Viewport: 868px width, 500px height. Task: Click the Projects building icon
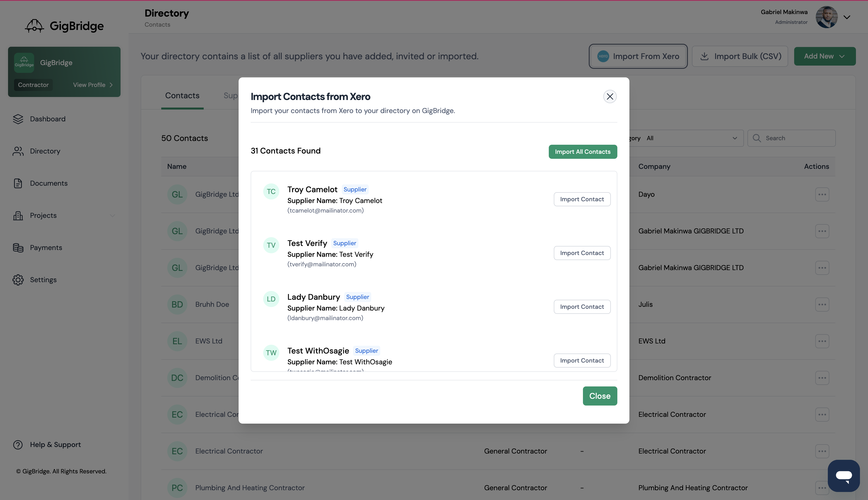tap(18, 216)
